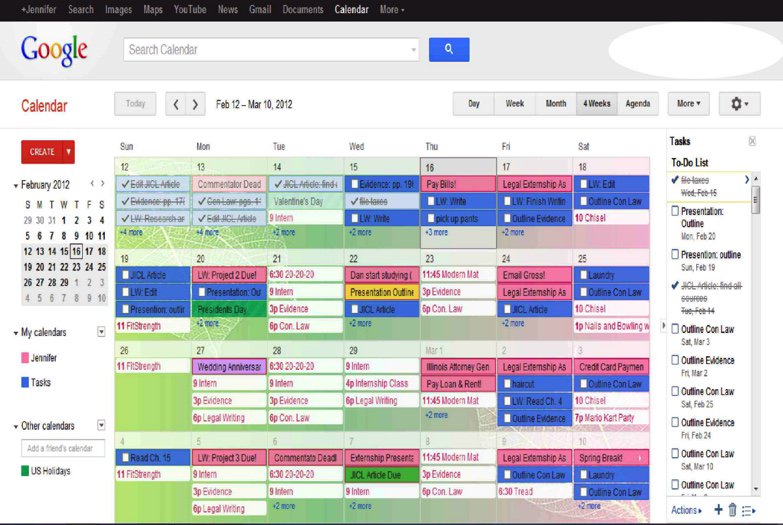Click Add a friend's calendar field
783x525 pixels.
pyautogui.click(x=63, y=448)
